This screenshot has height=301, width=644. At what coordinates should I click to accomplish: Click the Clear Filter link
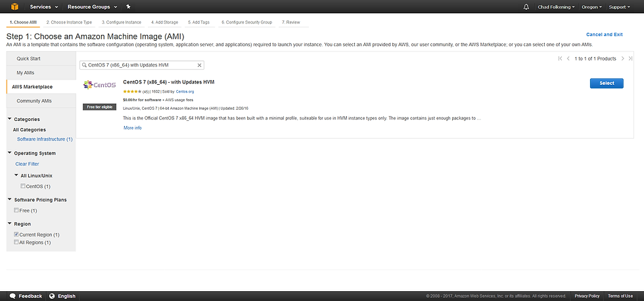point(27,164)
